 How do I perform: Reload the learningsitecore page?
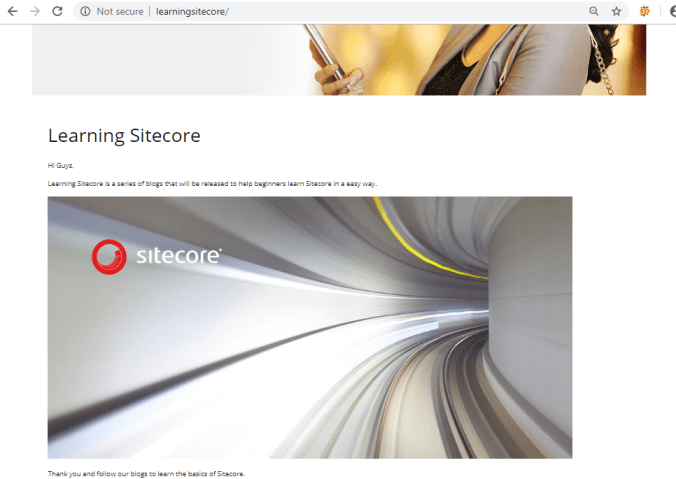click(x=57, y=11)
